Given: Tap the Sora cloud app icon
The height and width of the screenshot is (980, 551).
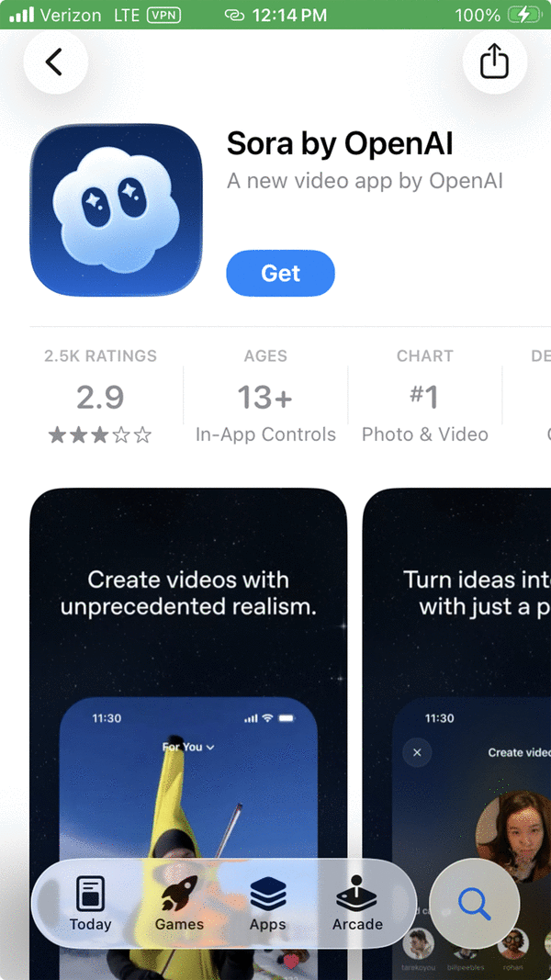Looking at the screenshot, I should click(117, 209).
